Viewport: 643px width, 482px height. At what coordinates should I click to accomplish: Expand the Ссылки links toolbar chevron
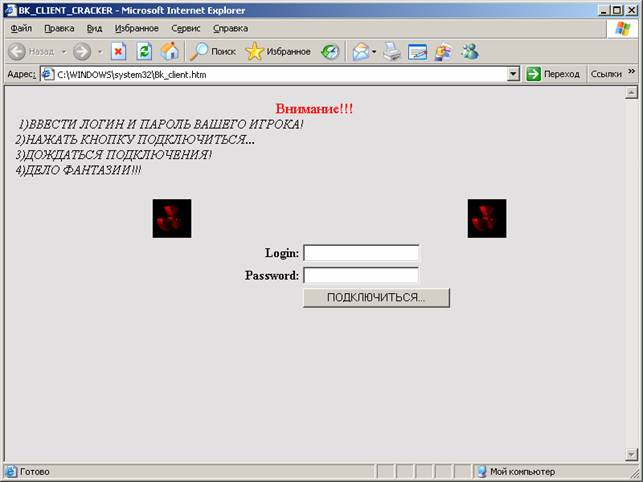pyautogui.click(x=631, y=72)
